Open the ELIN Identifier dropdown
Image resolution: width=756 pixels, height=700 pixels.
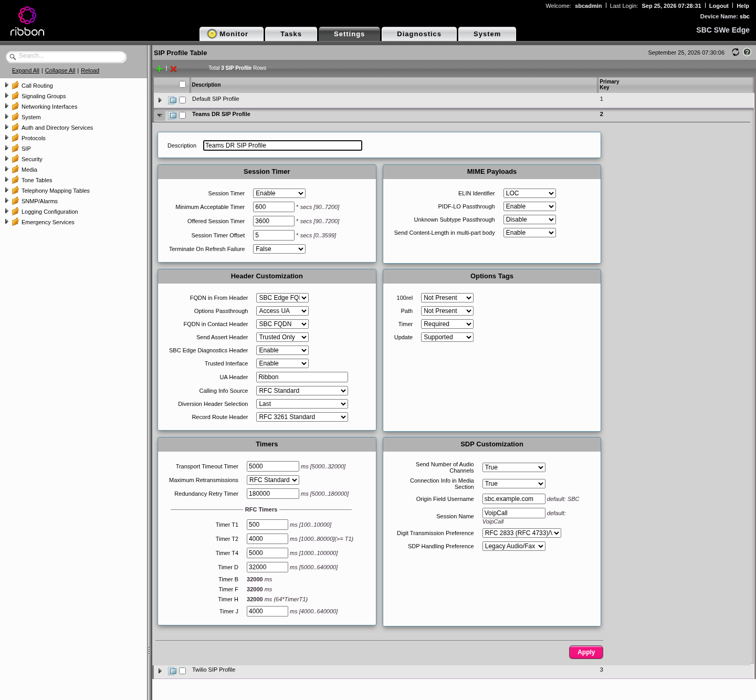pyautogui.click(x=529, y=193)
